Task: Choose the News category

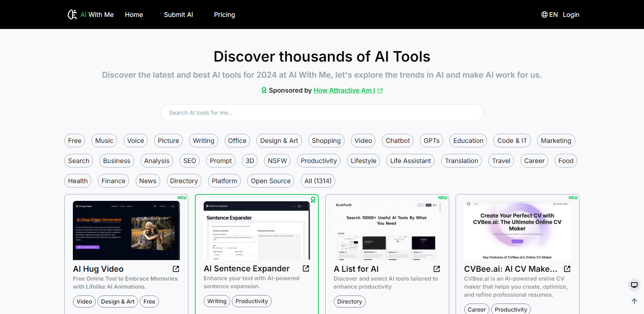Action: [x=148, y=181]
